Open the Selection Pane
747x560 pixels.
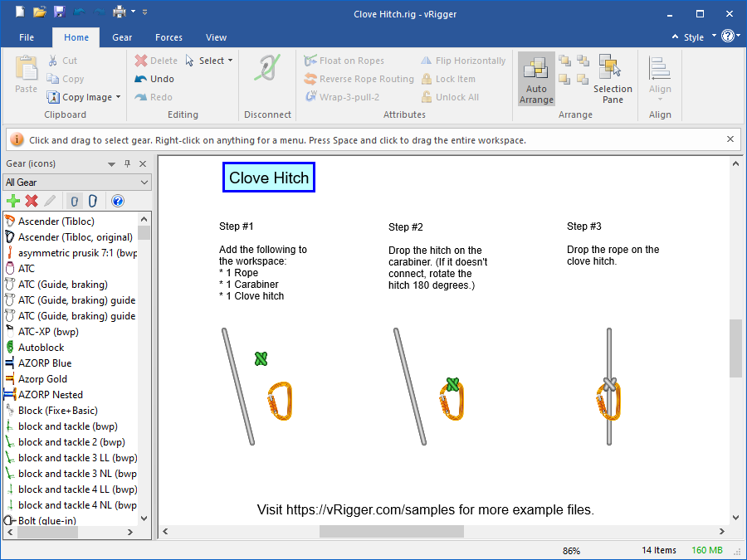613,80
